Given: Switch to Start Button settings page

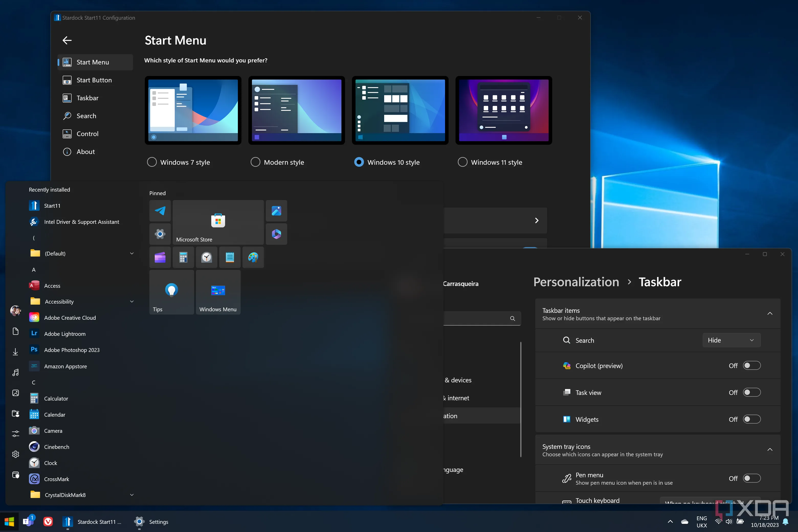Looking at the screenshot, I should pos(94,80).
